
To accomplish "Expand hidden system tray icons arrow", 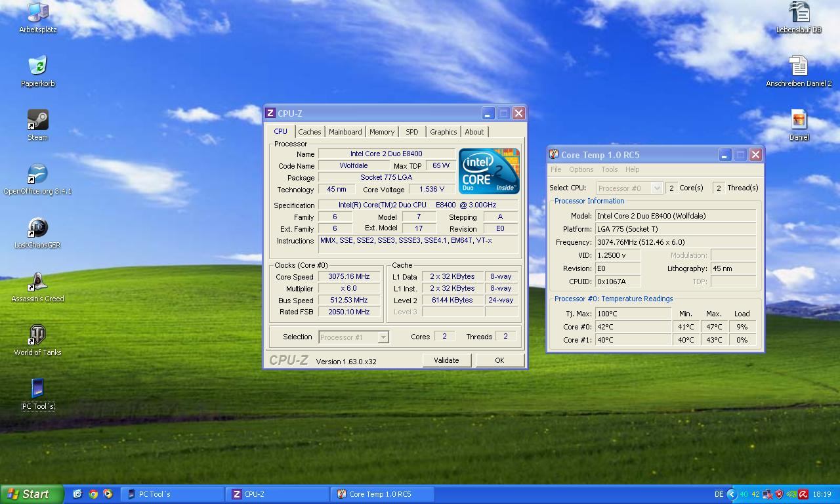I will click(x=732, y=494).
